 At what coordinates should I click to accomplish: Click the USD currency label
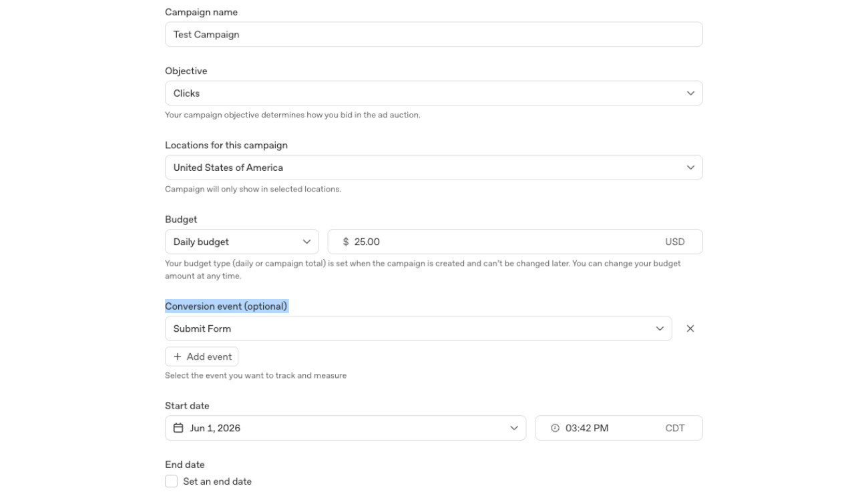(675, 242)
